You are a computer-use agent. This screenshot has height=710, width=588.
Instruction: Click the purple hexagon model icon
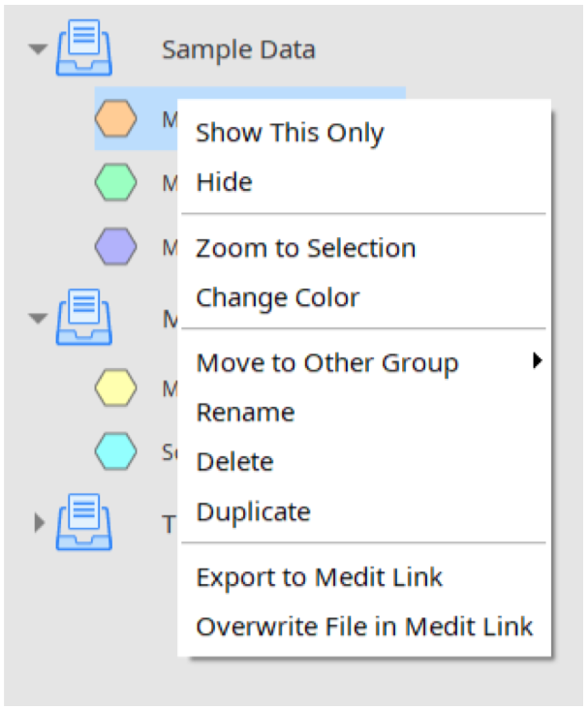(x=115, y=246)
